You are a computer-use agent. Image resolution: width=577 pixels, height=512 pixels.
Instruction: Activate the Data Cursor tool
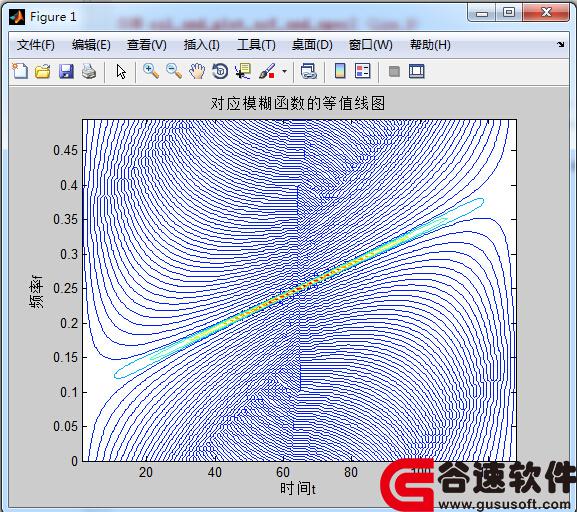pos(243,71)
